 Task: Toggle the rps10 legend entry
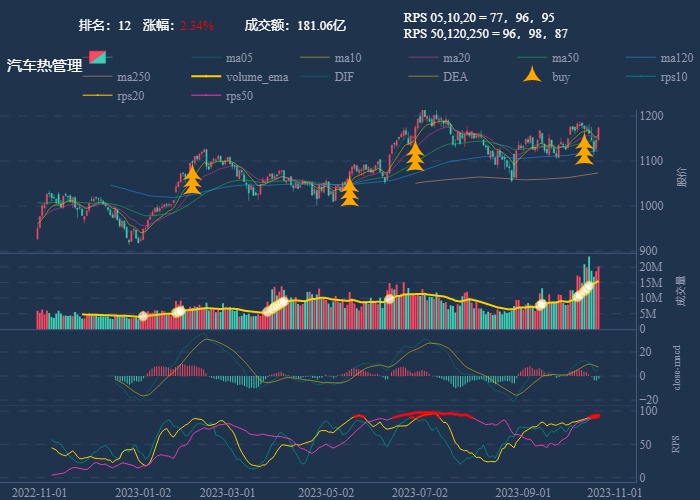[x=675, y=77]
